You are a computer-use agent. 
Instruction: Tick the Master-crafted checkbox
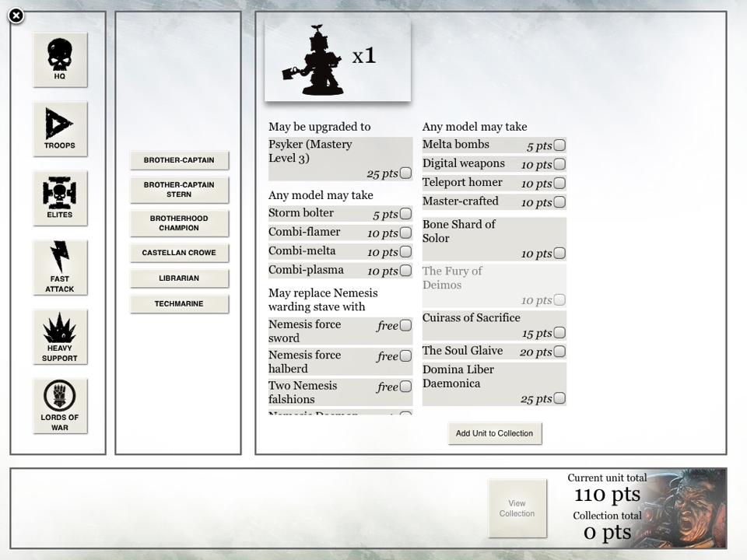(559, 202)
